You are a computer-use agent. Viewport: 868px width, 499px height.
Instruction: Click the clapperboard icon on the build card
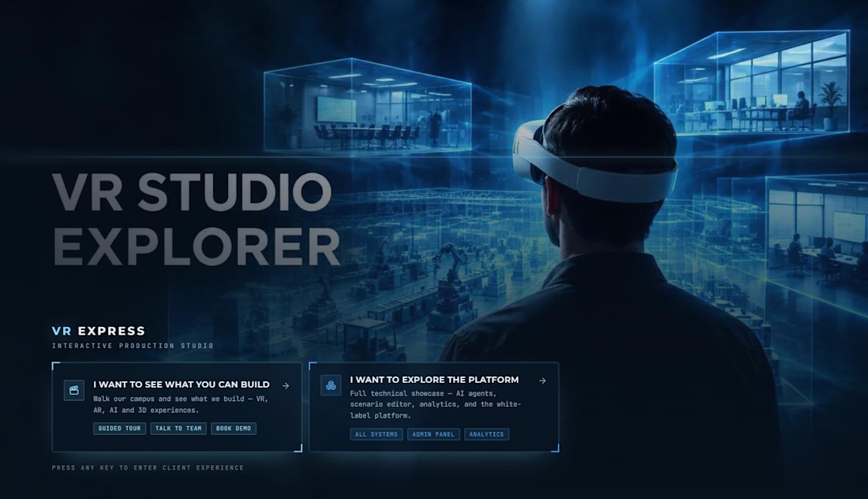coord(73,391)
